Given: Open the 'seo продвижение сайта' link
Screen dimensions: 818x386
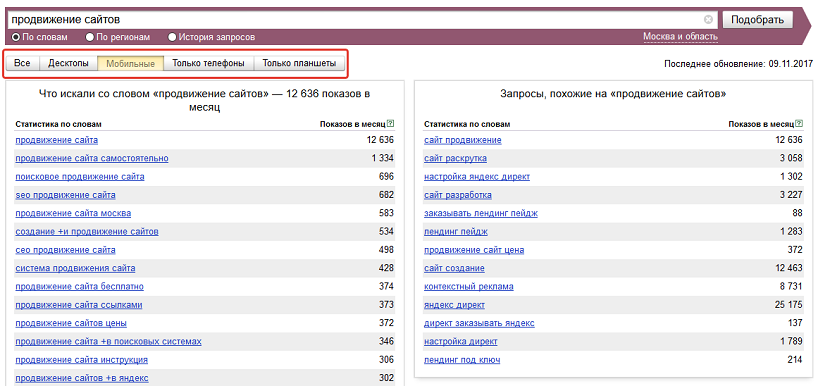Looking at the screenshot, I should 65,195.
